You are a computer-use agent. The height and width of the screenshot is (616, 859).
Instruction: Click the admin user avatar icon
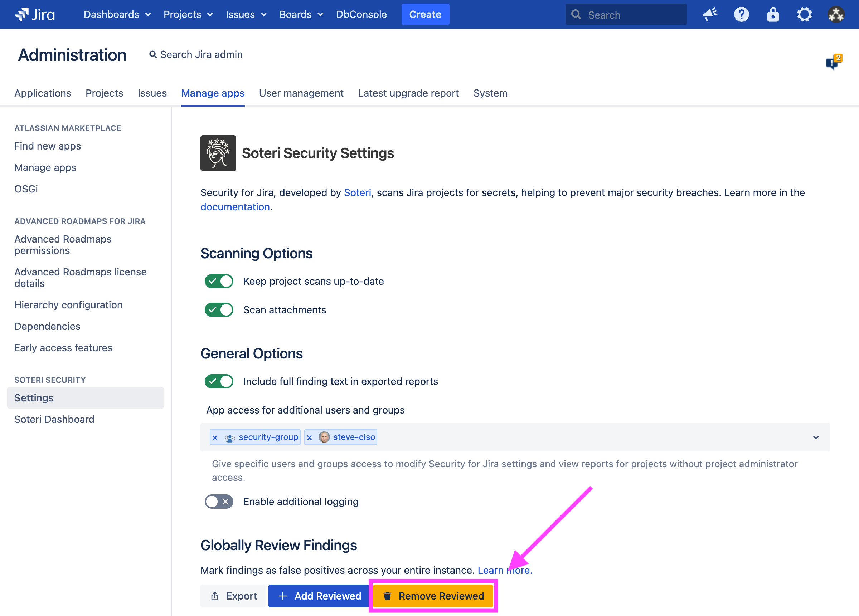836,15
